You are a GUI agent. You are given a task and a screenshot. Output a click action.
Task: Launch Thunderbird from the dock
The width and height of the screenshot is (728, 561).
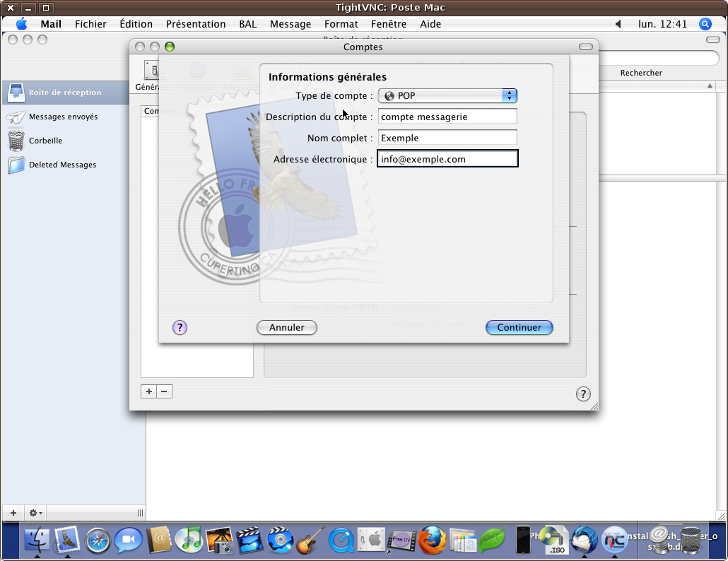pyautogui.click(x=584, y=540)
